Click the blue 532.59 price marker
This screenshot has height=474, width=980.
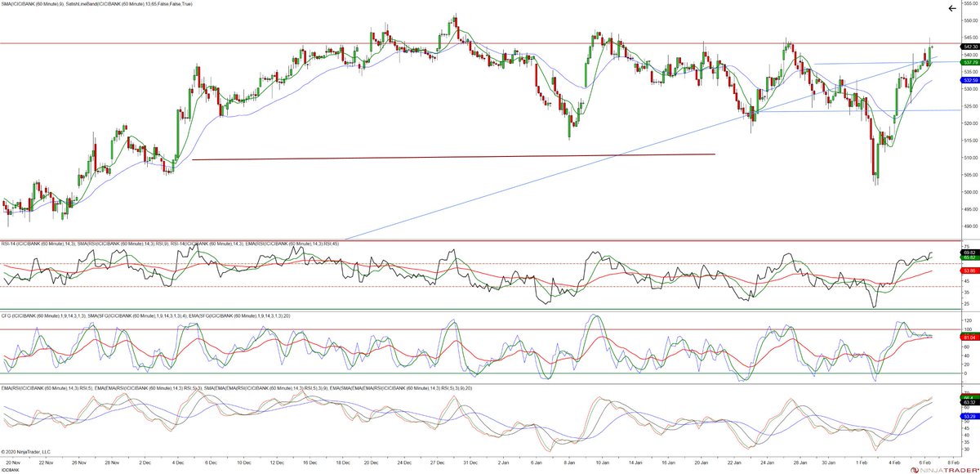tap(969, 80)
